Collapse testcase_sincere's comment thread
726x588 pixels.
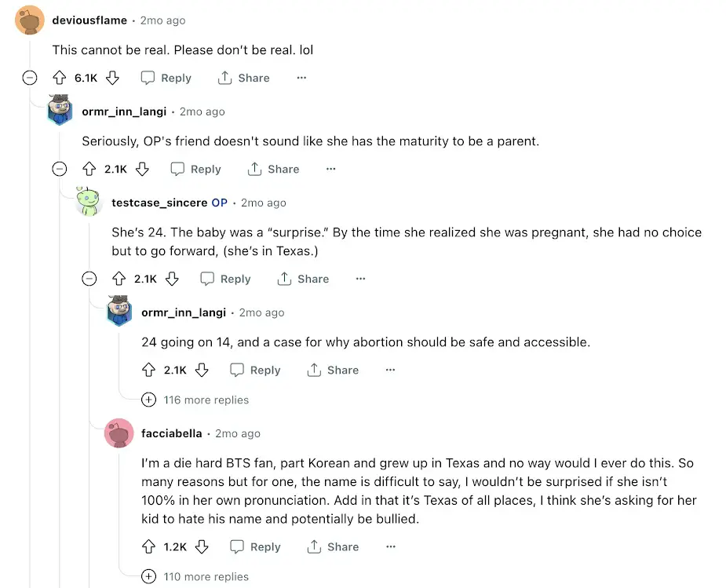point(89,279)
